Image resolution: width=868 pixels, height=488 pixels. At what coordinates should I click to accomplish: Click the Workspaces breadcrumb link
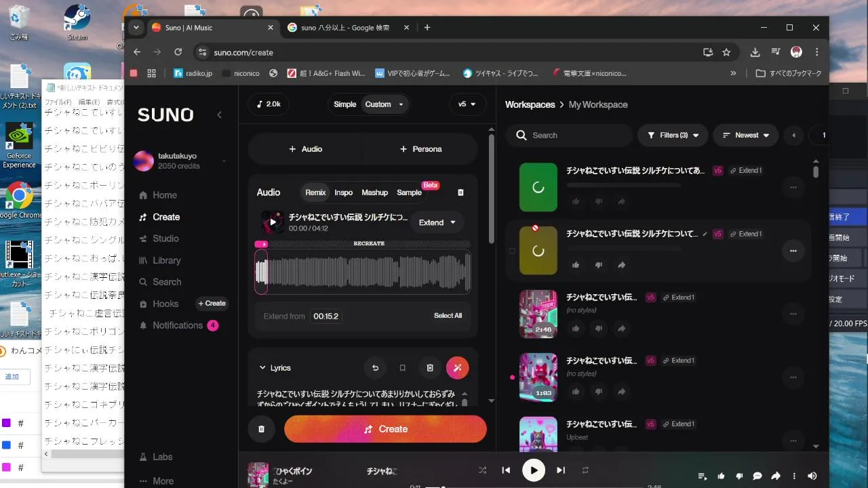(530, 104)
